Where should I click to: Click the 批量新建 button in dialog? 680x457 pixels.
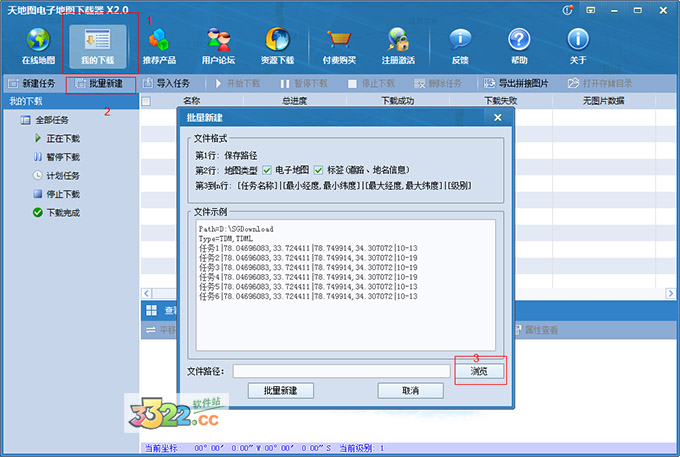(x=281, y=391)
